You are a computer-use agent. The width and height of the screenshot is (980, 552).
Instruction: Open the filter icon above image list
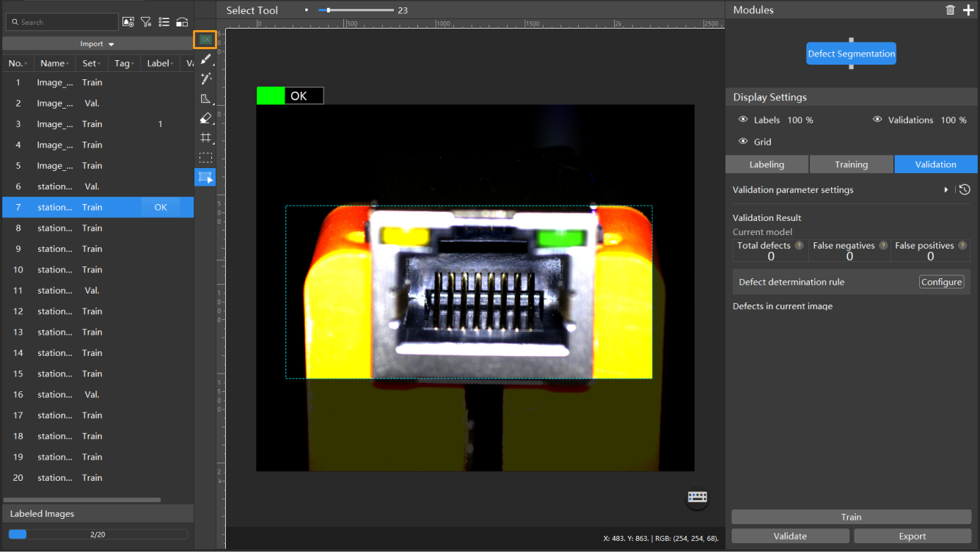coord(146,22)
